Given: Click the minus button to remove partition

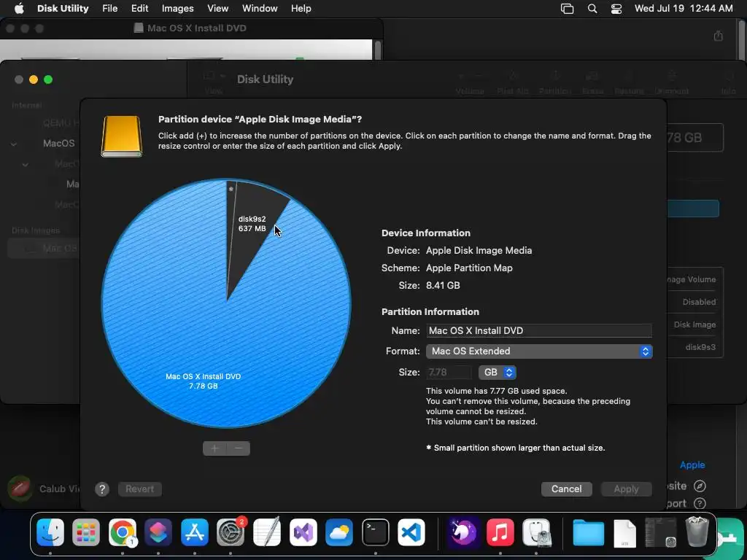Looking at the screenshot, I should 239,448.
